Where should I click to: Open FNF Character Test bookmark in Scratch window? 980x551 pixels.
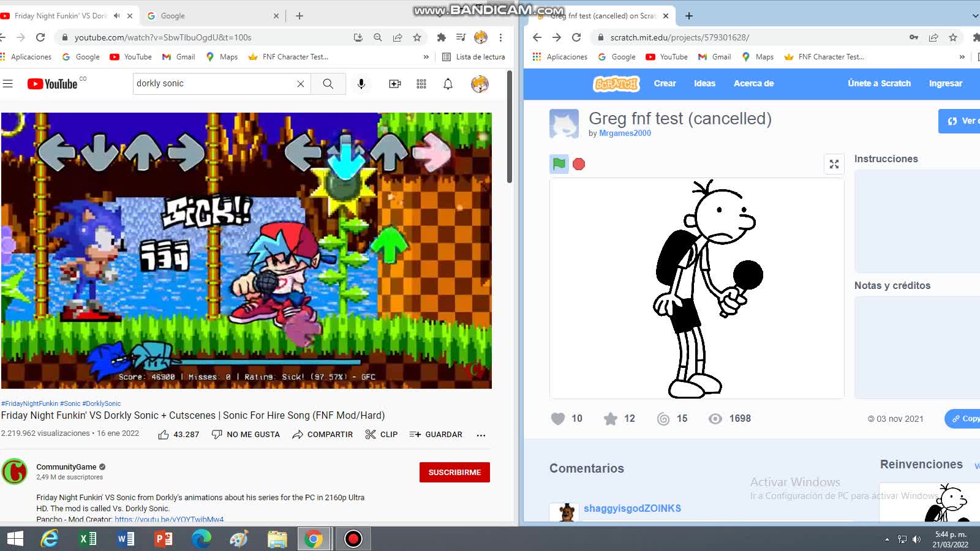824,57
